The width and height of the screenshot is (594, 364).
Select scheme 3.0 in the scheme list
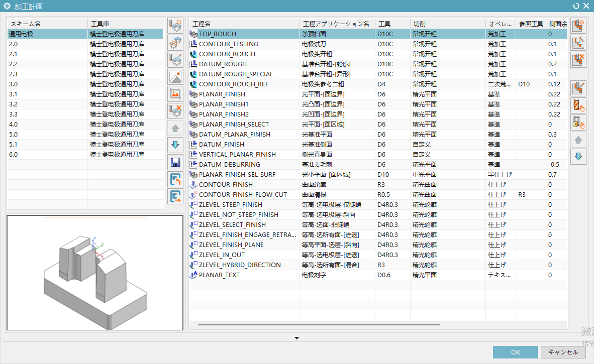point(85,84)
